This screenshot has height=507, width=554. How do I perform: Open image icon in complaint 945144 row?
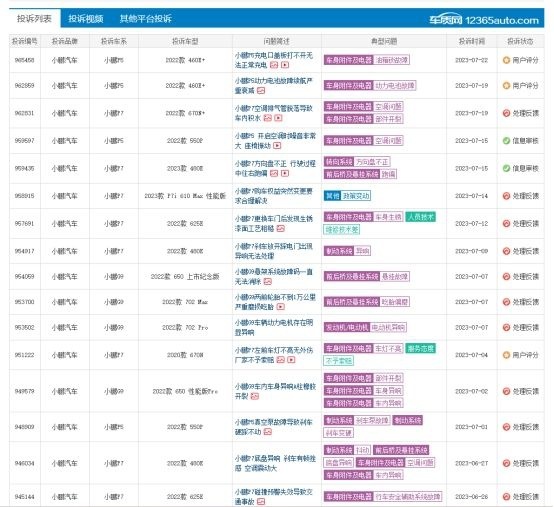pyautogui.click(x=261, y=501)
